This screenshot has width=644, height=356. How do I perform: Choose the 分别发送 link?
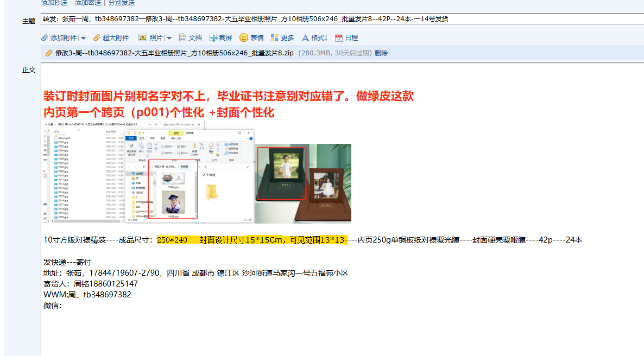pyautogui.click(x=122, y=3)
